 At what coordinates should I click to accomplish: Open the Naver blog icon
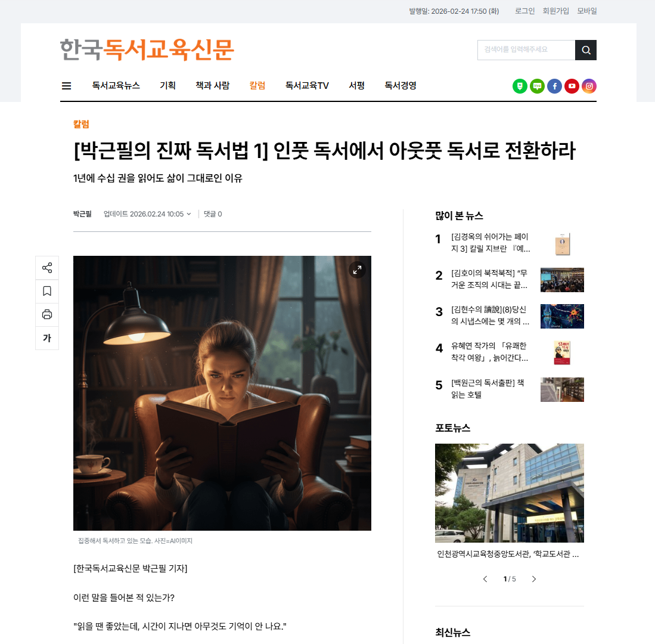(520, 86)
